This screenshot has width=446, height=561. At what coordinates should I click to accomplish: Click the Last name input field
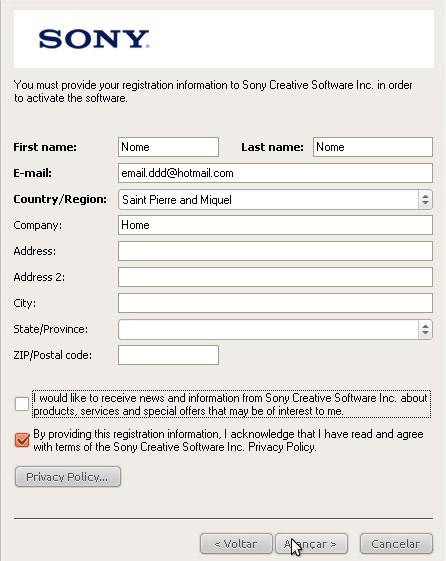373,147
